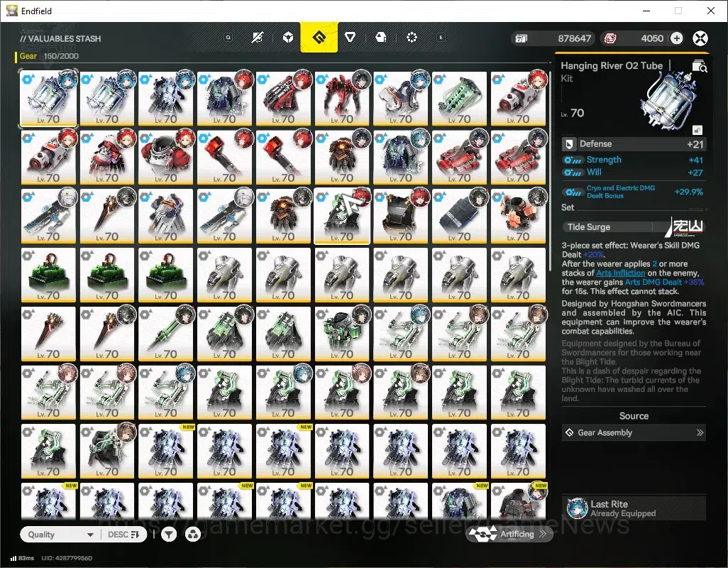Click the red gem currency icon
This screenshot has width=728, height=568.
(x=610, y=38)
